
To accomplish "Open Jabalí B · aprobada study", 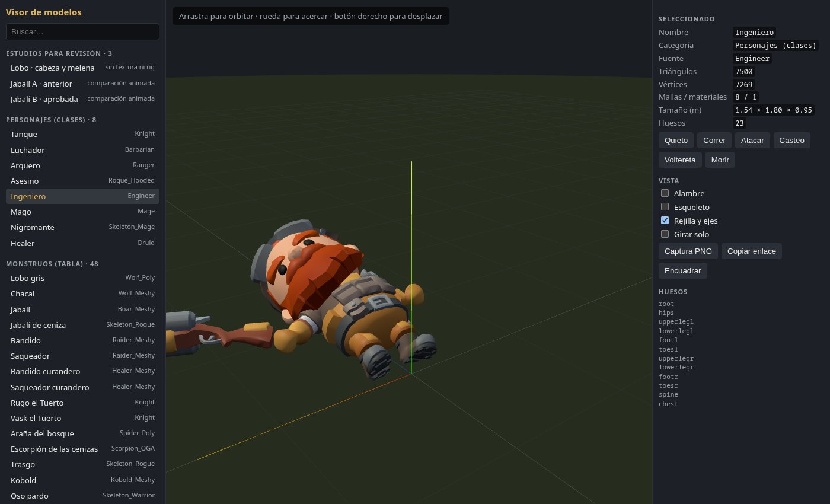I will (x=82, y=99).
